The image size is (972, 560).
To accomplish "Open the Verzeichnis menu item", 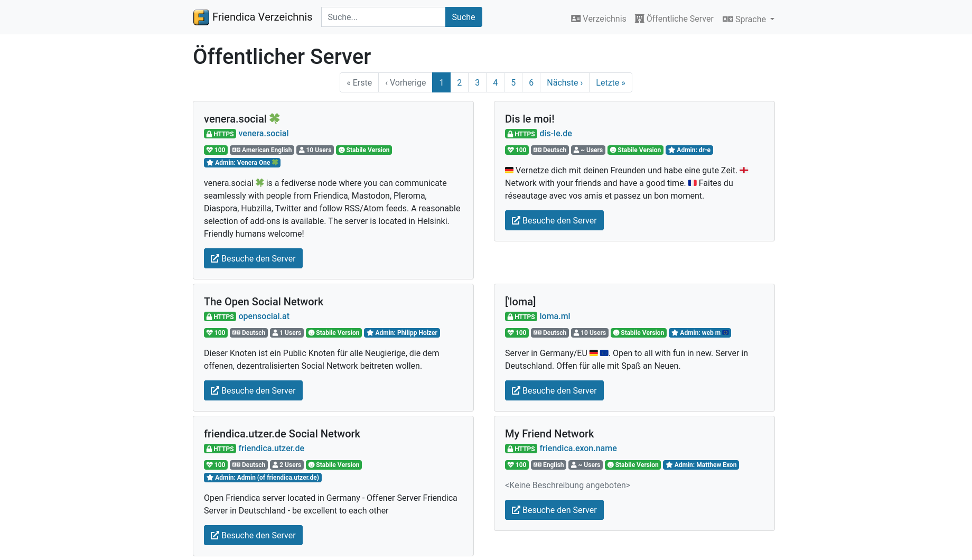I will pyautogui.click(x=599, y=18).
